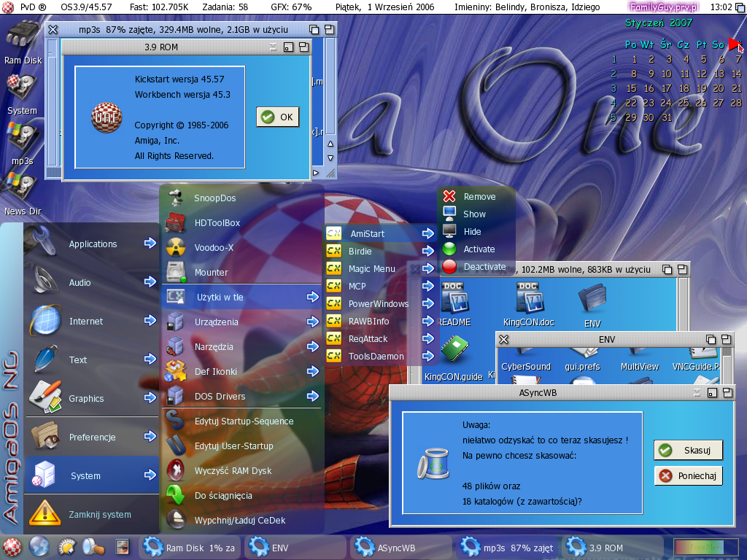Confirm the 3.9 ROM dialog with OK

click(278, 117)
